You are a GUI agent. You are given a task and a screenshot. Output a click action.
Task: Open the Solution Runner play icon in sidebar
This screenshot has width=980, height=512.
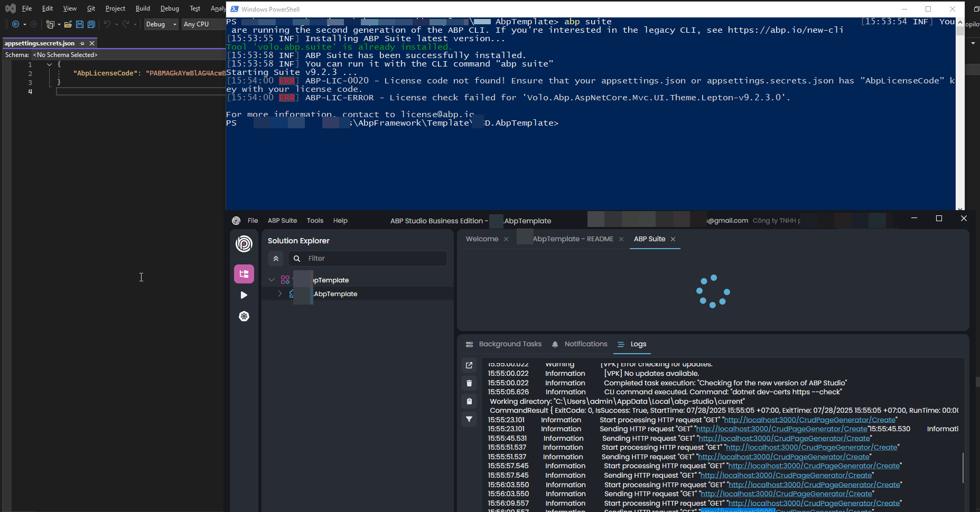click(x=244, y=295)
